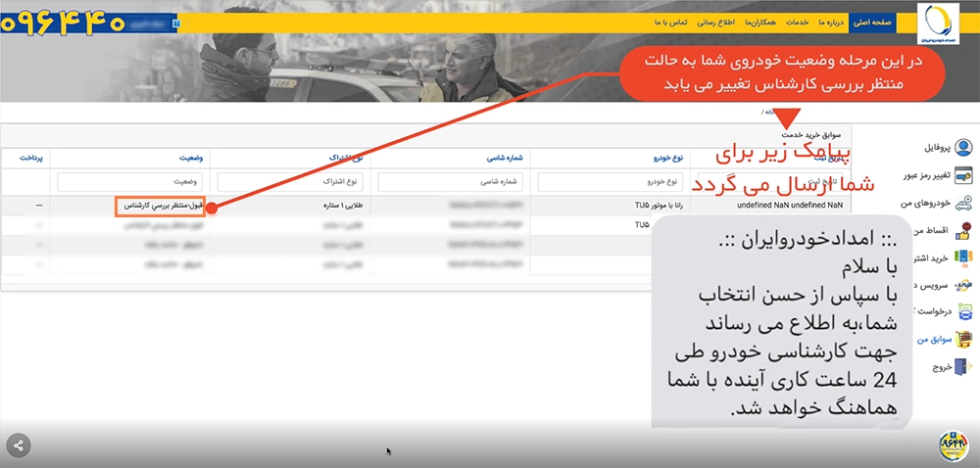
Task: Click the قبول-منتظر بررسي كارشناس status cell
Action: [x=161, y=206]
